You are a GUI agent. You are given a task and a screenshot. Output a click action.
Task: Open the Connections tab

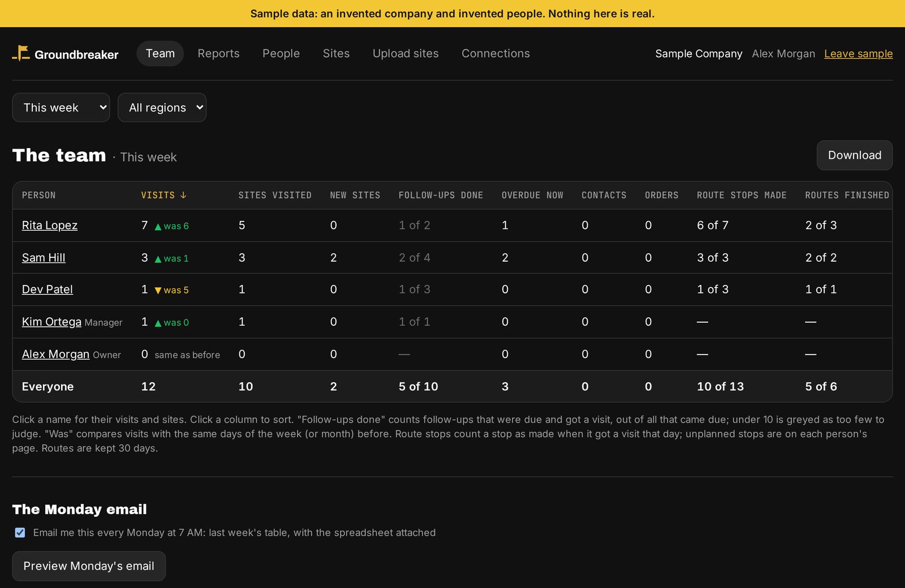(x=495, y=53)
